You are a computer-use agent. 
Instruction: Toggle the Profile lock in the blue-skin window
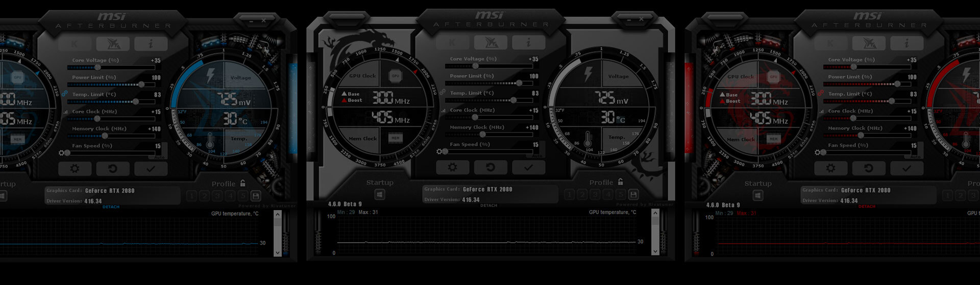[x=242, y=184]
